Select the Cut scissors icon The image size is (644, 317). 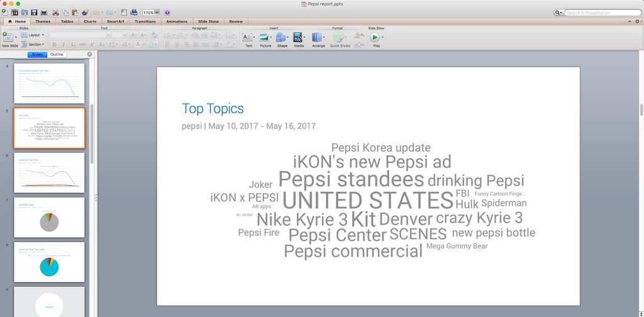pos(55,13)
